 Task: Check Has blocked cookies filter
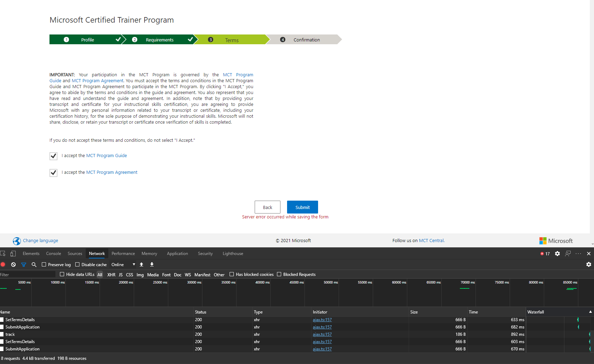click(232, 274)
